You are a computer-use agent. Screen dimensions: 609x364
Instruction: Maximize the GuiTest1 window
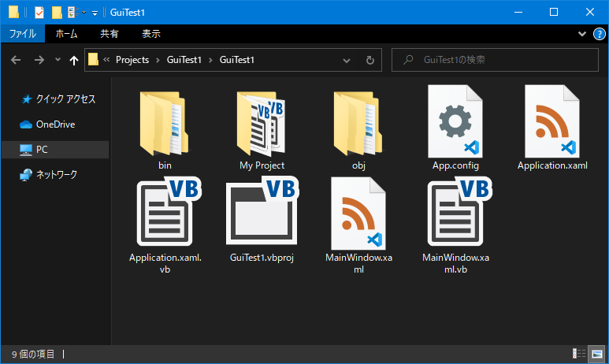point(554,12)
